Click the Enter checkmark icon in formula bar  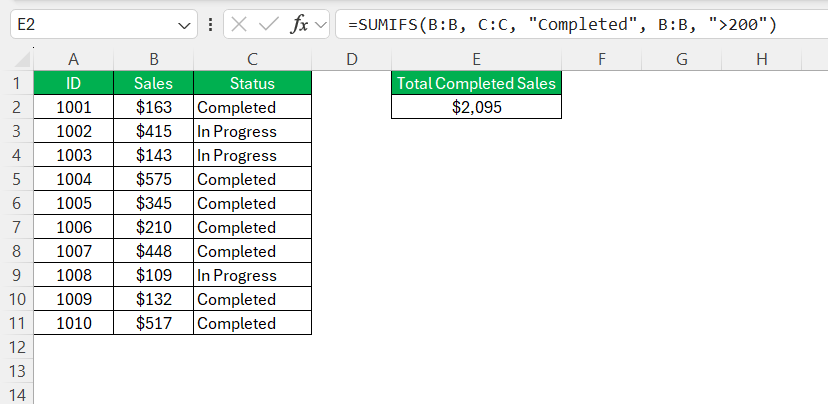pyautogui.click(x=269, y=24)
